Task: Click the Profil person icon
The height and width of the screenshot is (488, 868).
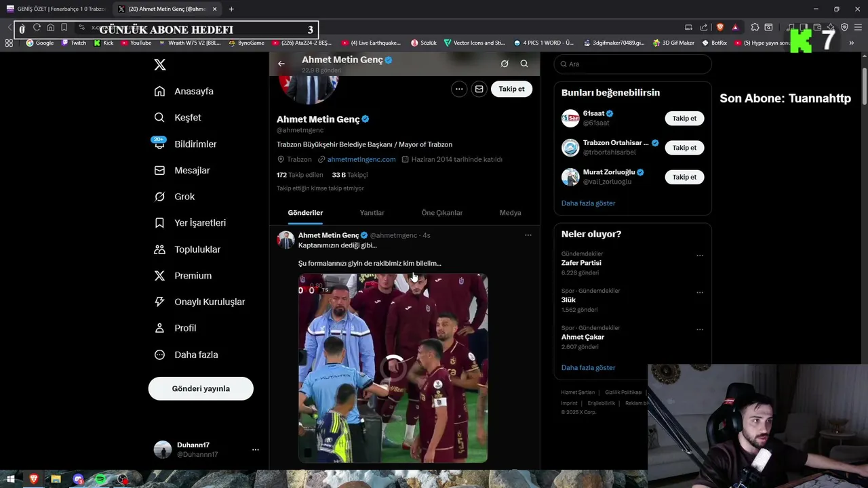Action: pos(159,328)
